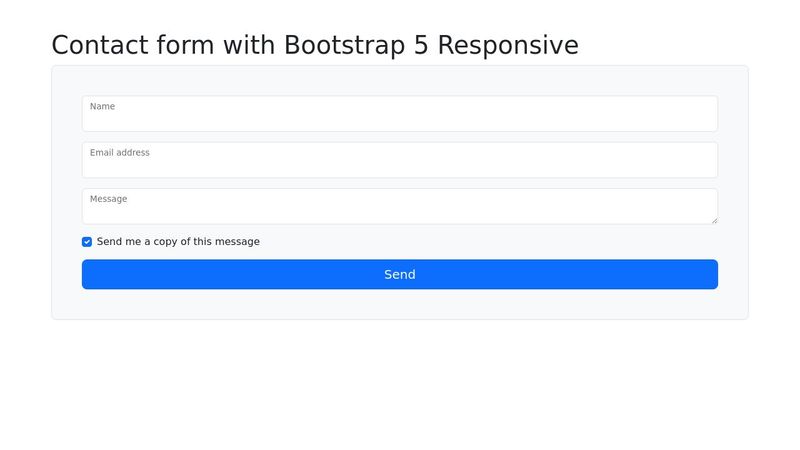Viewport: 800px width, 450px height.
Task: Click the word "copy" in the checkbox label
Action: coord(165,242)
